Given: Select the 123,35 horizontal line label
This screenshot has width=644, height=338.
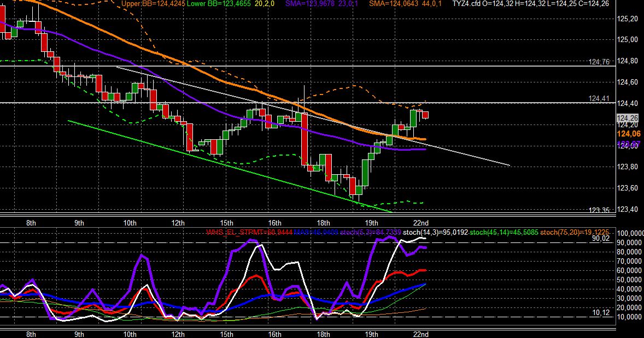Looking at the screenshot, I should click(599, 210).
